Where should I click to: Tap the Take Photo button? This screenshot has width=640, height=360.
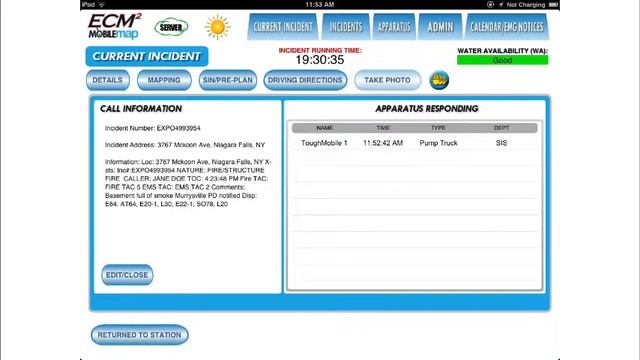point(387,80)
